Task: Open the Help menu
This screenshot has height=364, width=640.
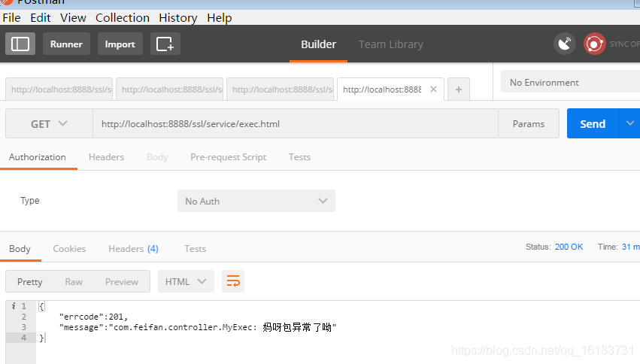Action: (x=219, y=17)
